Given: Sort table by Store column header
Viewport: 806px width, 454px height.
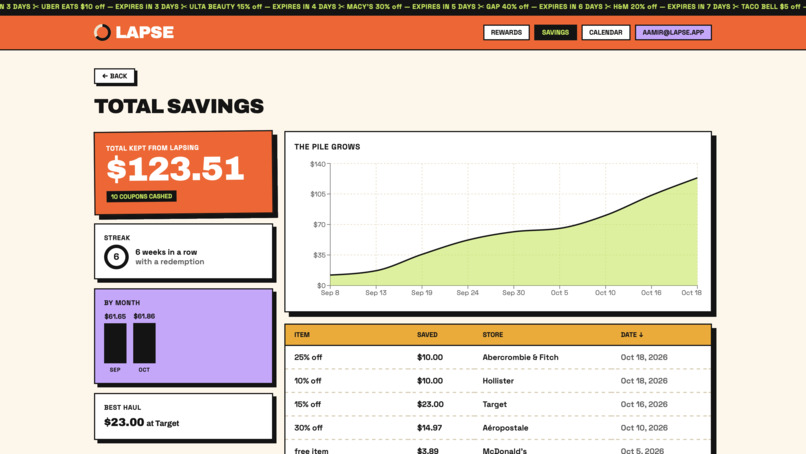Looking at the screenshot, I should (492, 335).
